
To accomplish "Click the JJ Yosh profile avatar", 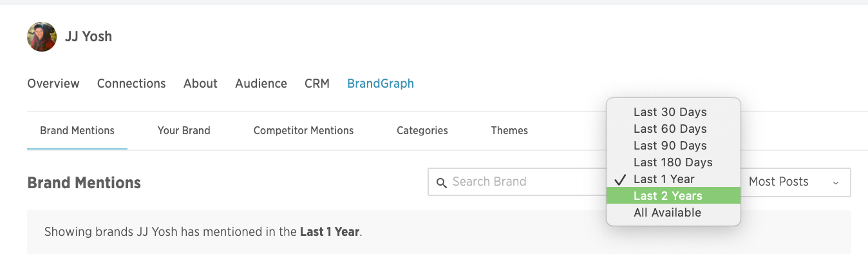I will pos(42,37).
